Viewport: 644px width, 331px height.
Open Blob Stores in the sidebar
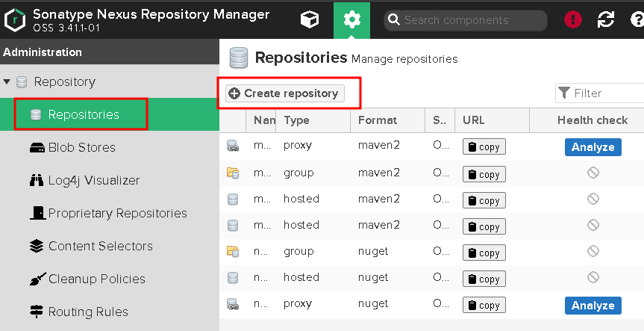point(110,147)
